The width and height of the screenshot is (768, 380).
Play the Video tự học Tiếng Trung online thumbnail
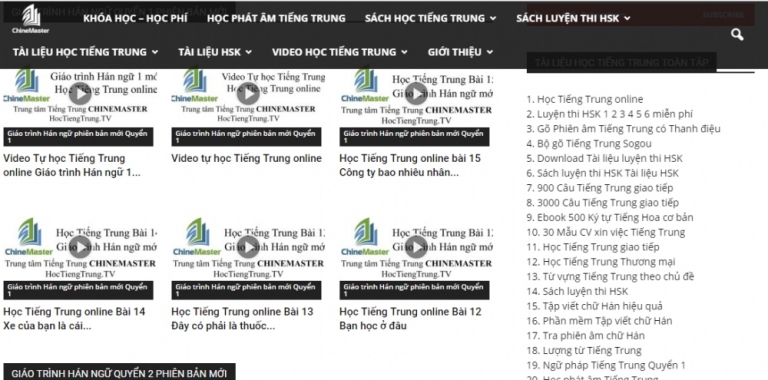coord(248,94)
